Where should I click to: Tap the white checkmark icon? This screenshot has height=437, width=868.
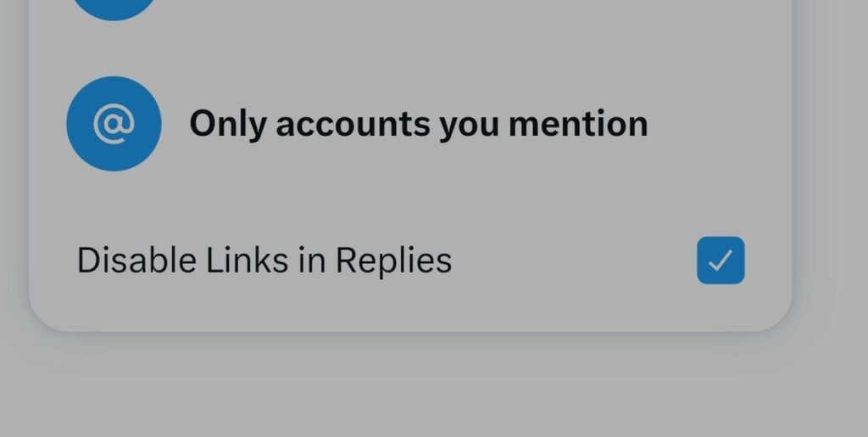click(x=721, y=261)
